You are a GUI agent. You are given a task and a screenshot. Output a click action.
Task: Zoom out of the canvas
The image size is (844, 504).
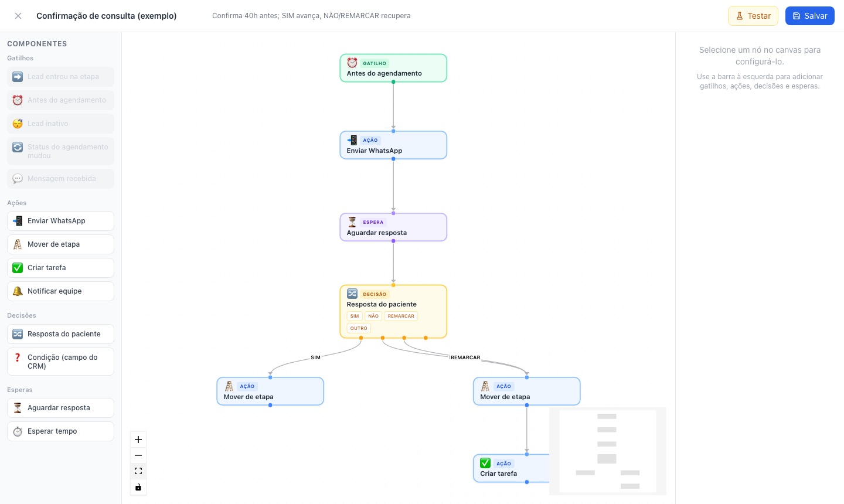[138, 455]
